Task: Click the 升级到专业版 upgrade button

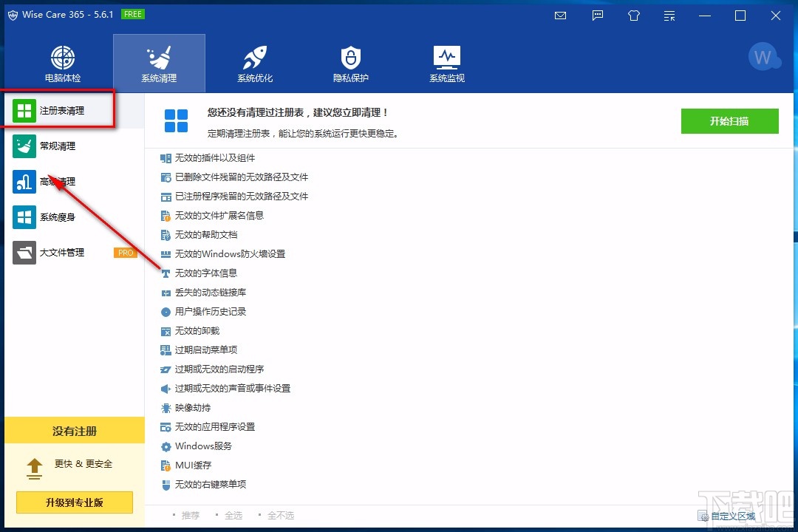Action: click(75, 502)
